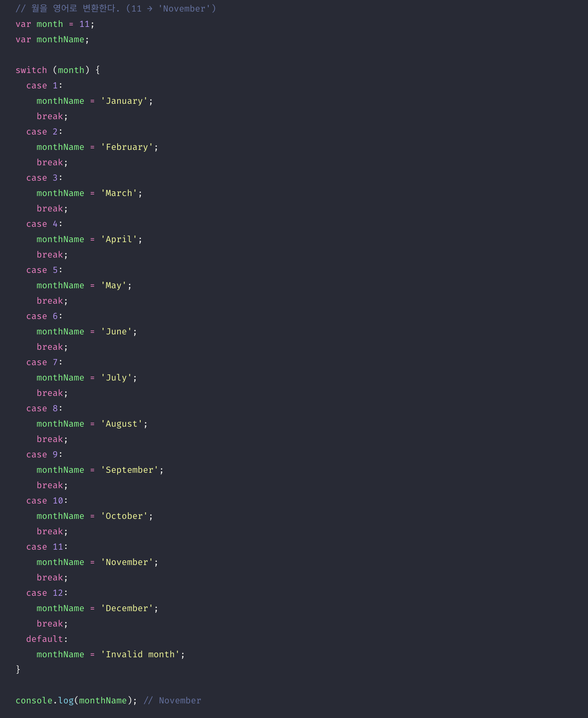Click the 'November' string in case 11

(x=127, y=562)
